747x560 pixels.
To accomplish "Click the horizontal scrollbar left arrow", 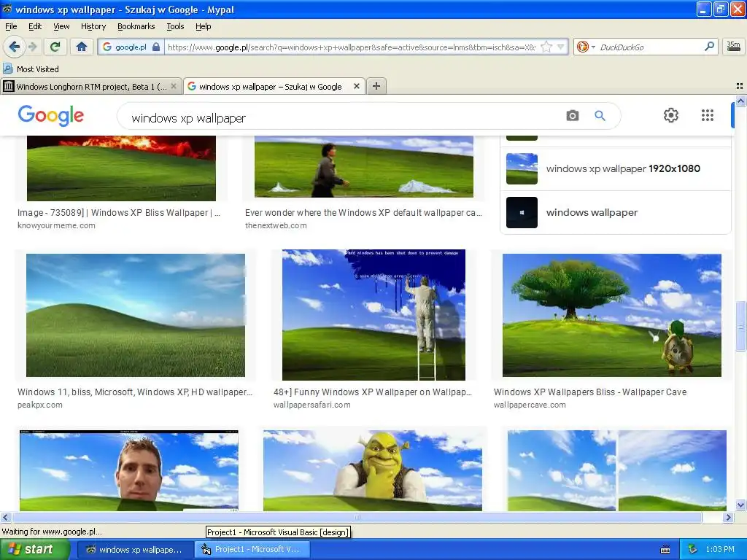I will [x=5, y=517].
